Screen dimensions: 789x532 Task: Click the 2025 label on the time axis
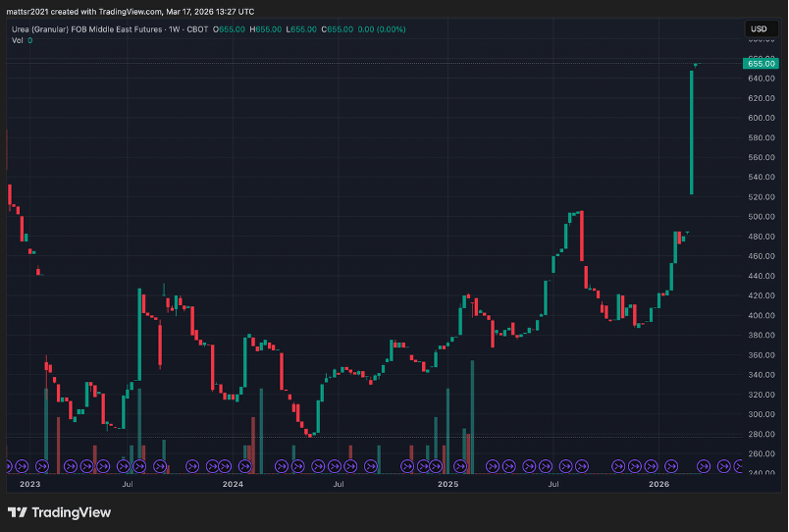click(447, 484)
